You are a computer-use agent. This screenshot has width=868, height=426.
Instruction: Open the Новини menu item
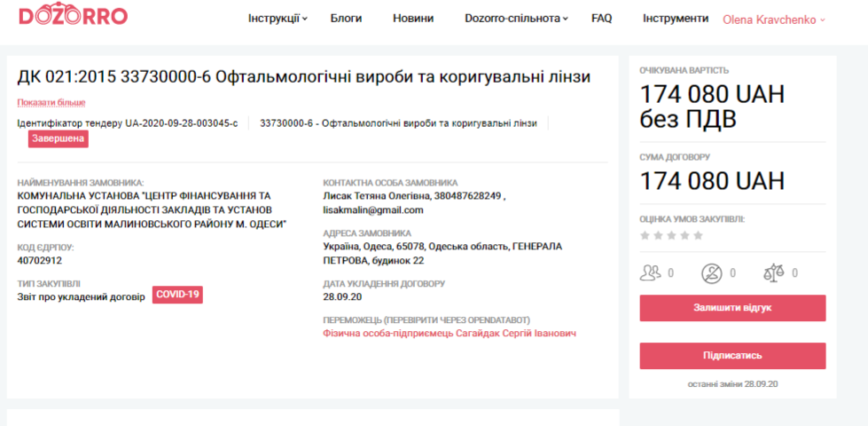[x=413, y=19]
